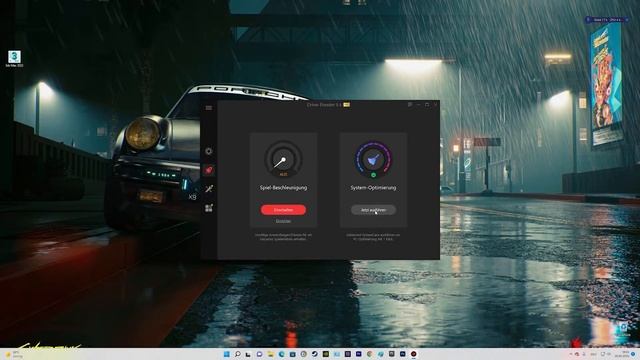Open the Tools wrench sidebar icon
The width and height of the screenshot is (640, 360).
click(209, 189)
